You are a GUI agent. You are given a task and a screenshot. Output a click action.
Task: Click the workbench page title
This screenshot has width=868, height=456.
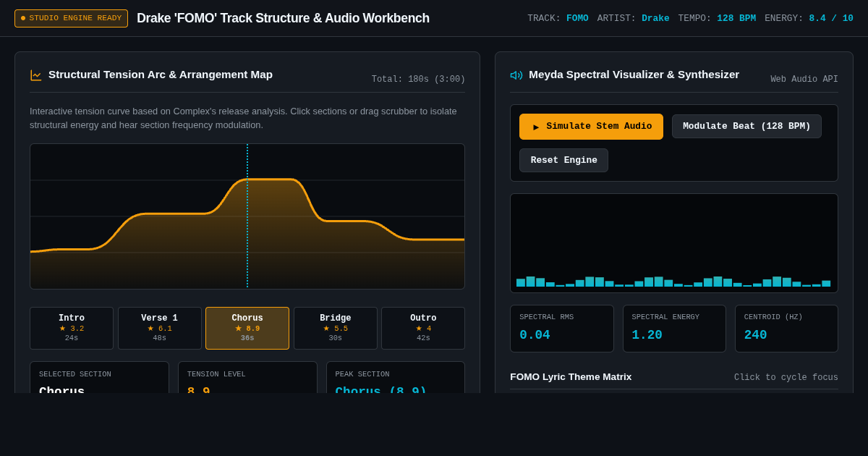tap(283, 18)
